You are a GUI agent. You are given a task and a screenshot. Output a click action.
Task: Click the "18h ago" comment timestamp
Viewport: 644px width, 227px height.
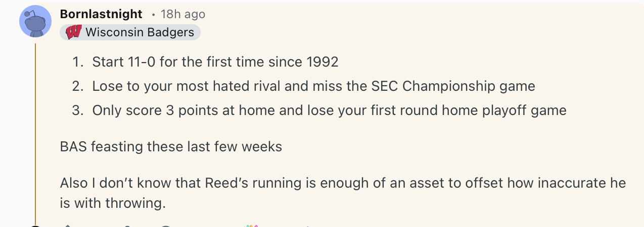coord(182,14)
